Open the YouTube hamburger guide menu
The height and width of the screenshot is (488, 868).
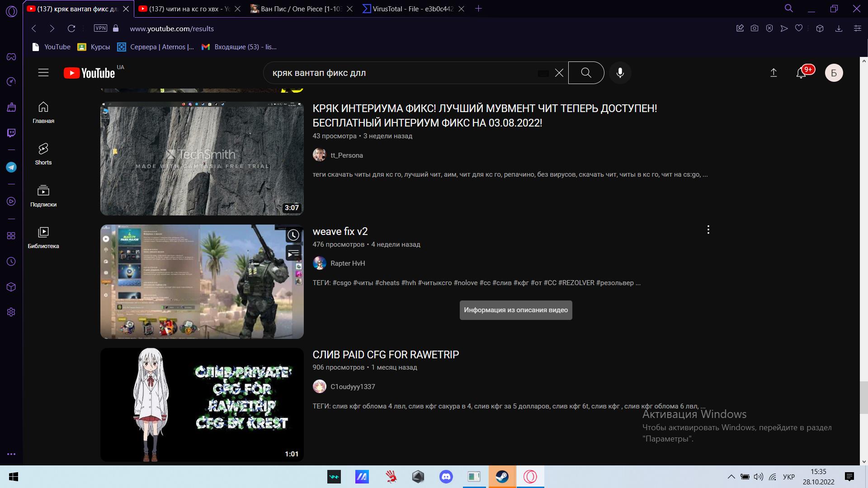[x=43, y=73]
